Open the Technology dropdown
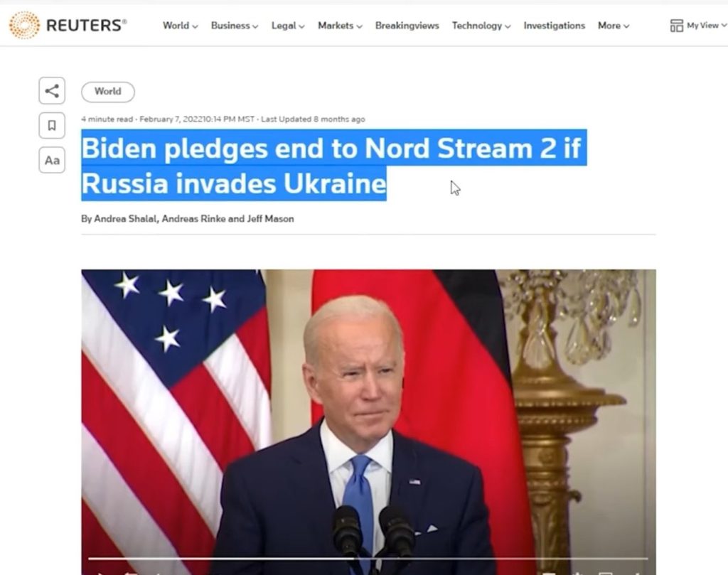Viewport: 728px width, 575px height. 481,26
